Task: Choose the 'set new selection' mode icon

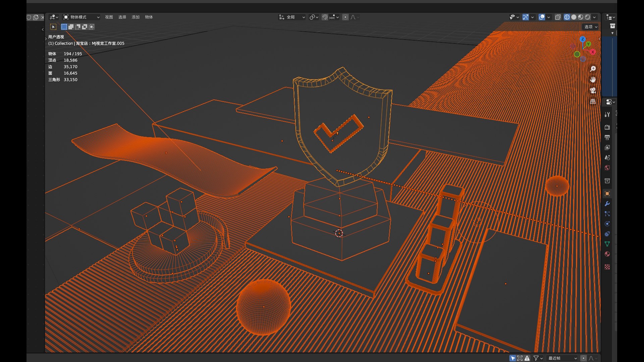Action: 64,26
